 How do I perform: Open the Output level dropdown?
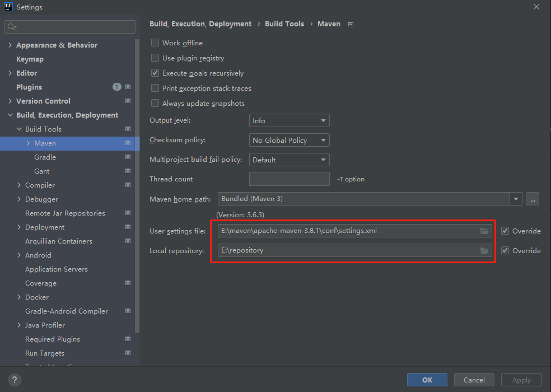click(289, 120)
